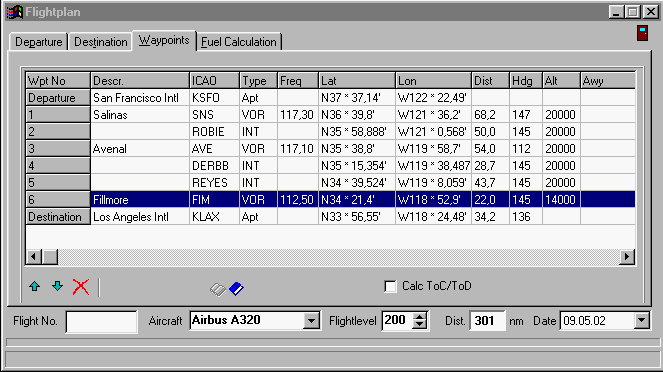This screenshot has height=372, width=663.
Task: Click the 68,2 distance cell
Action: point(490,115)
